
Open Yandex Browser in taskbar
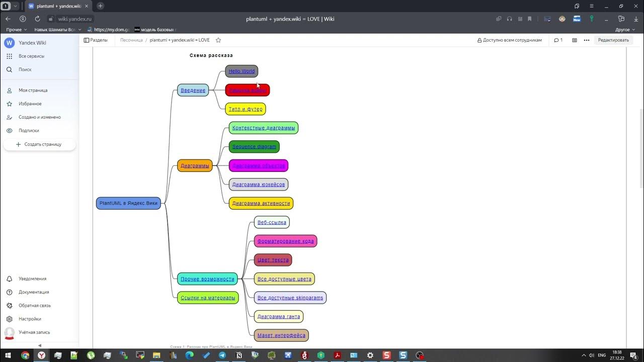pos(42,355)
